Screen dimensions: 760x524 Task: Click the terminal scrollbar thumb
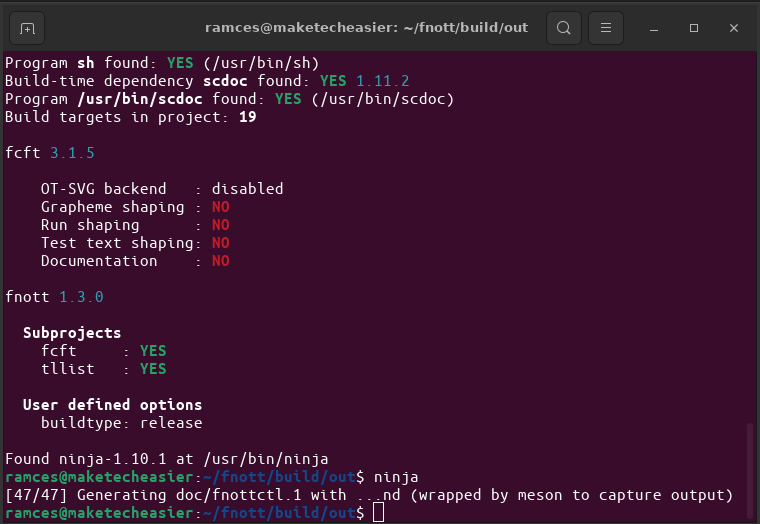[750, 471]
